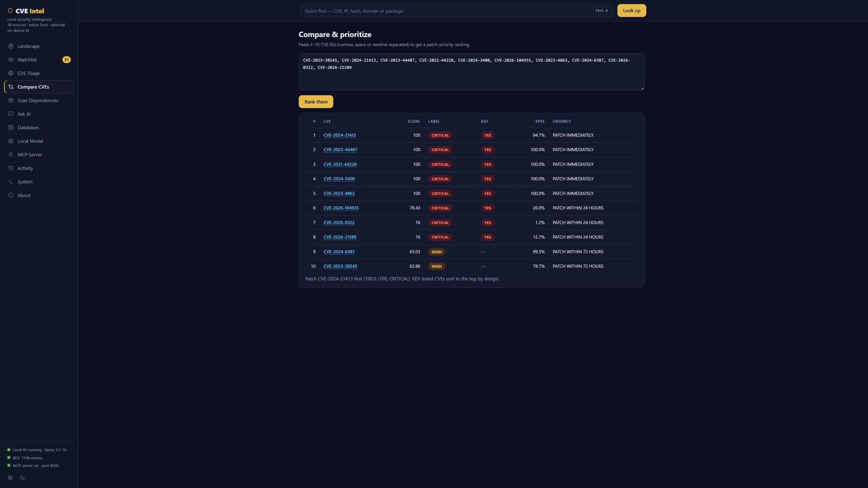Open the Landscape page
The image size is (868, 488).
(x=39, y=46)
